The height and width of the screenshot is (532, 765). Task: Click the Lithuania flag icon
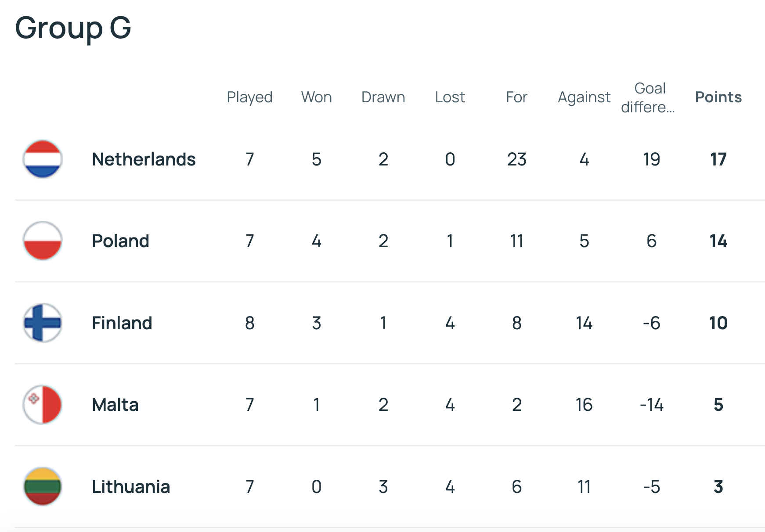[42, 486]
